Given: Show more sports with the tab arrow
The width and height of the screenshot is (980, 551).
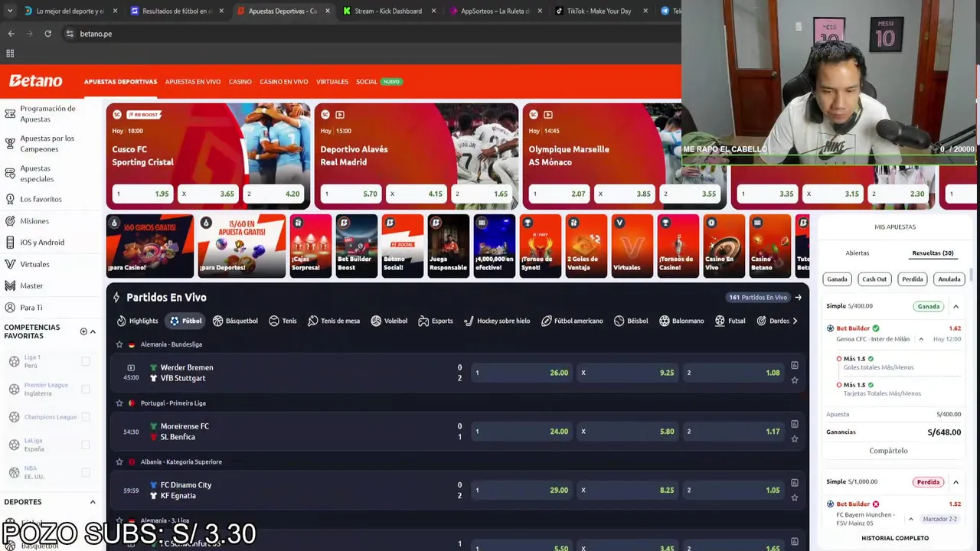Looking at the screenshot, I should (x=795, y=321).
